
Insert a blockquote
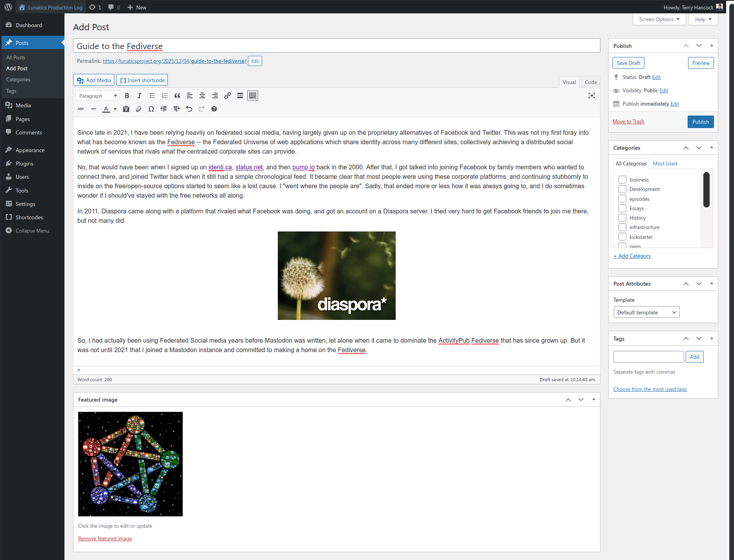[x=177, y=96]
